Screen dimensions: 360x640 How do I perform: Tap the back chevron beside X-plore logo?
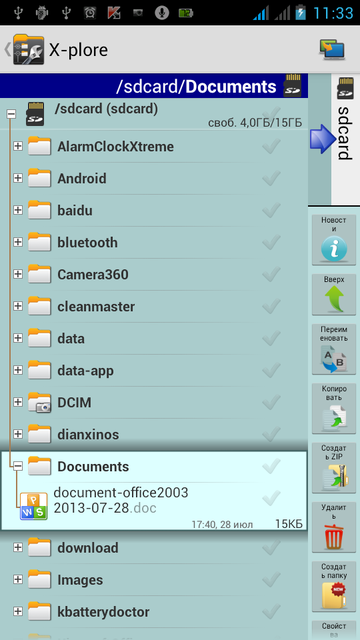pos(7,49)
